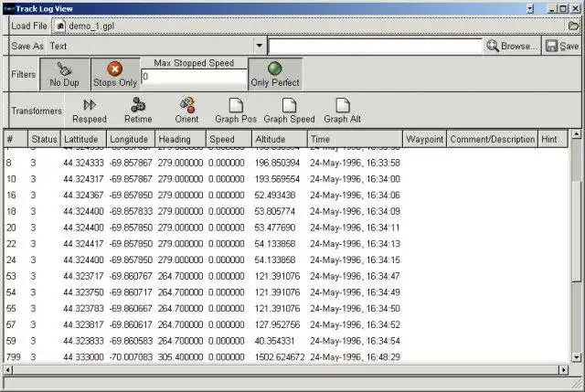Toggle the Only Perfect filter
Viewport: 585px width, 392px height.
tap(275, 74)
